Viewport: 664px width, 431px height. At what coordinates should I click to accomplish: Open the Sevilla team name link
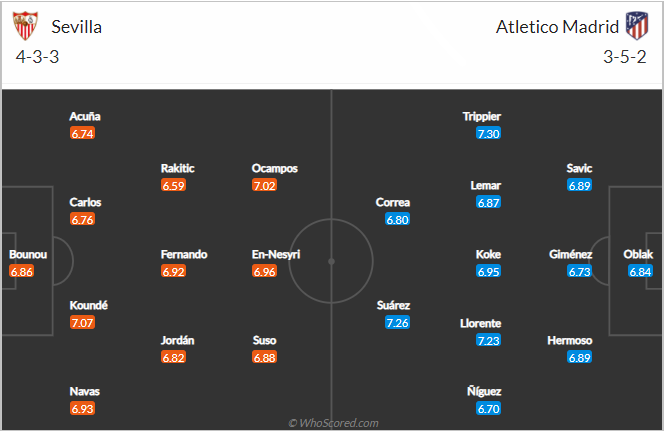(x=77, y=27)
